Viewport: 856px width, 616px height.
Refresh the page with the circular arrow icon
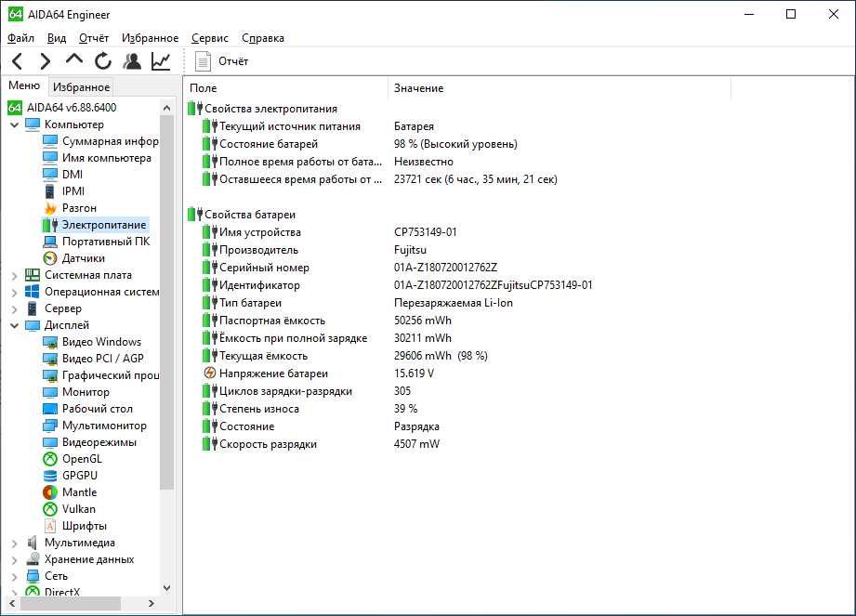[102, 61]
